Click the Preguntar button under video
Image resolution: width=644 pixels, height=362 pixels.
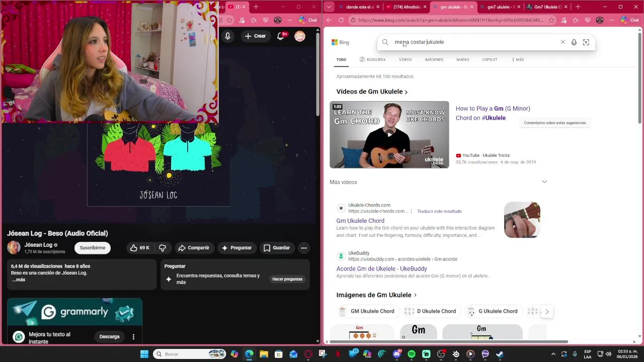pos(236,248)
